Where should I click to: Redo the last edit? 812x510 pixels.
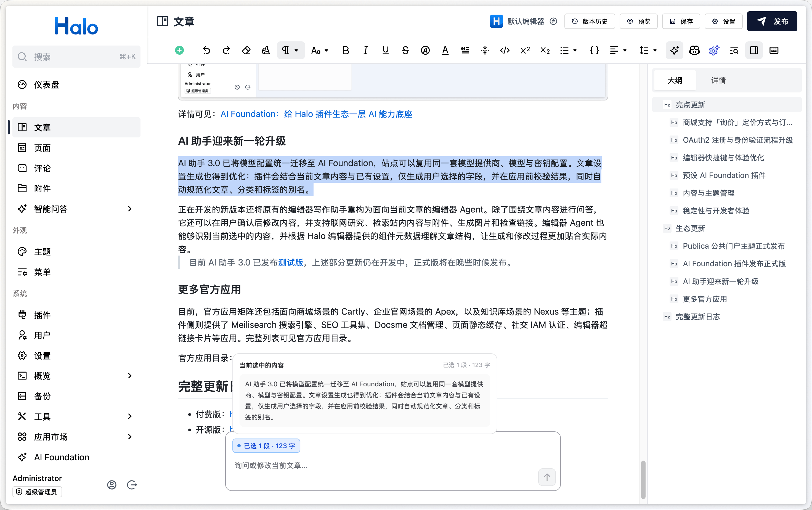tap(226, 51)
